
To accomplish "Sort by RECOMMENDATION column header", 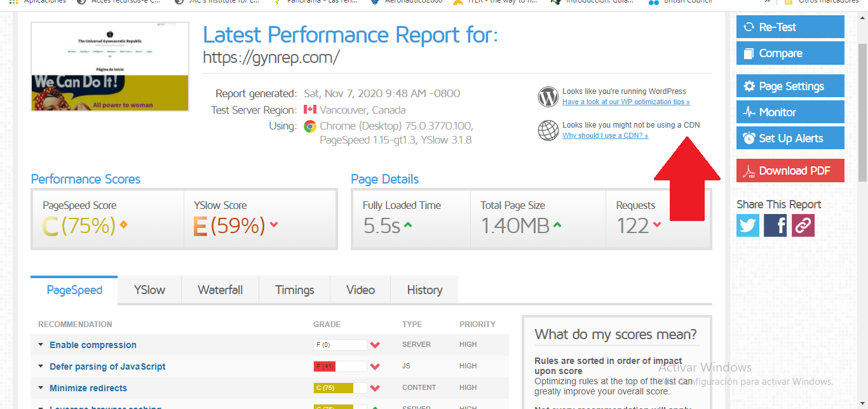I will pos(75,325).
